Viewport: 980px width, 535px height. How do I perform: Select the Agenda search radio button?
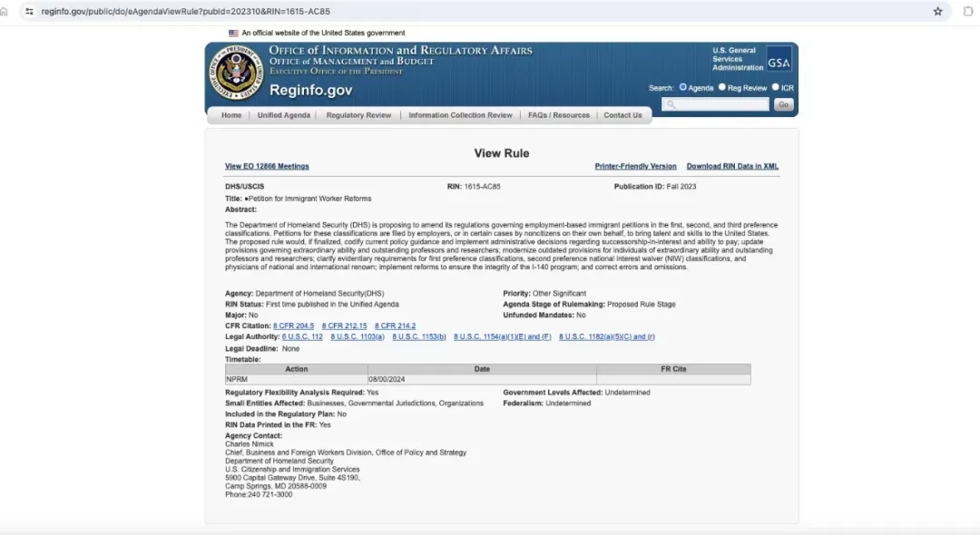[x=683, y=87]
